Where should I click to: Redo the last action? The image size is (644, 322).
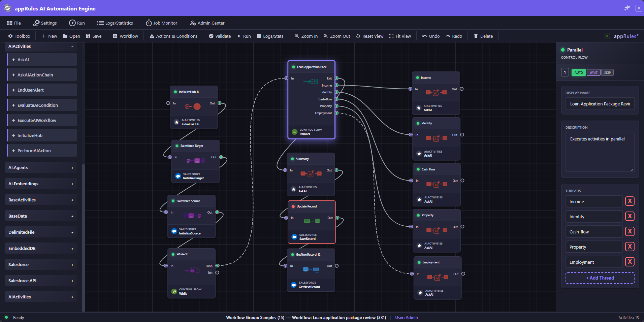pyautogui.click(x=454, y=36)
